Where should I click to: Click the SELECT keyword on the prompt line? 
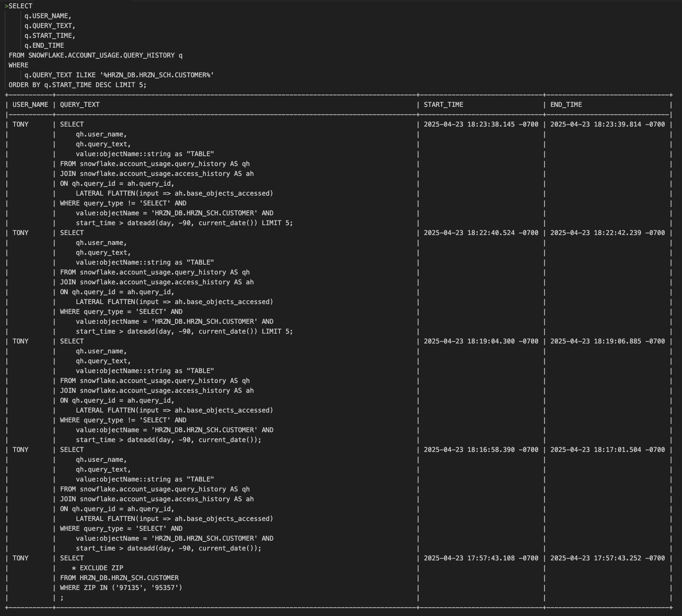pyautogui.click(x=20, y=6)
